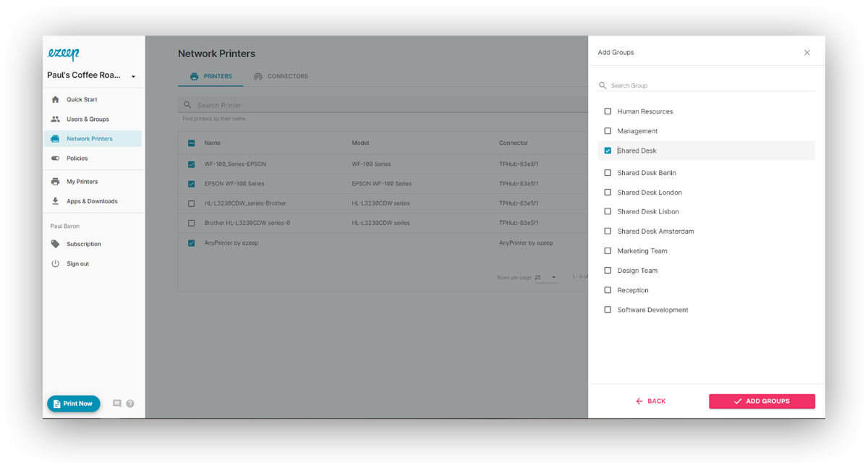Check the Shared Desk Amsterdam group
The width and height of the screenshot is (868, 469).
coord(608,231)
